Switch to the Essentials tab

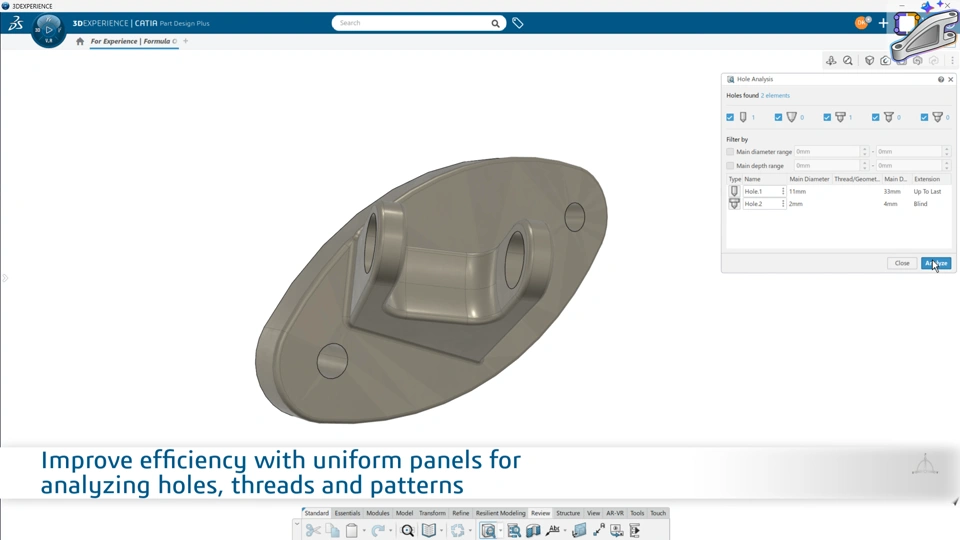coord(347,513)
